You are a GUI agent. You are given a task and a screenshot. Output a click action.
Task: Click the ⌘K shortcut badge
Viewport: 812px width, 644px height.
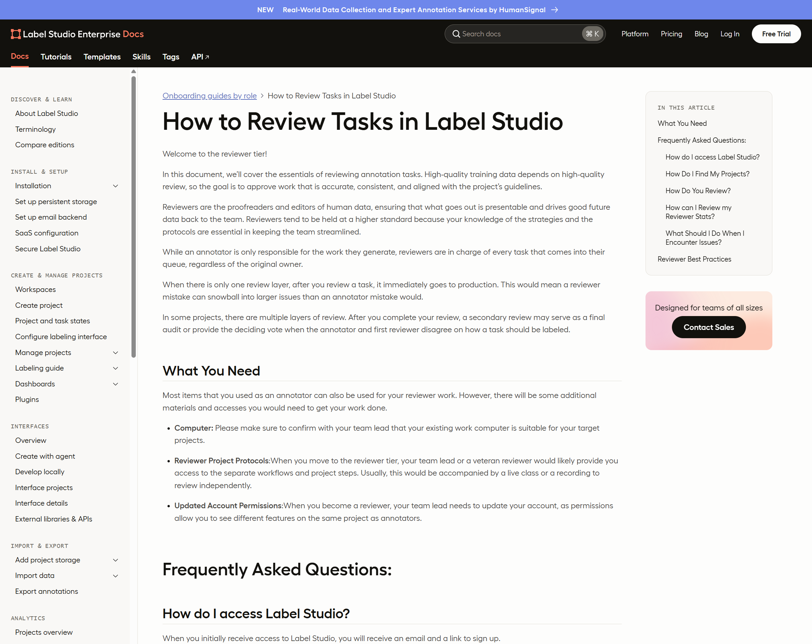click(592, 34)
